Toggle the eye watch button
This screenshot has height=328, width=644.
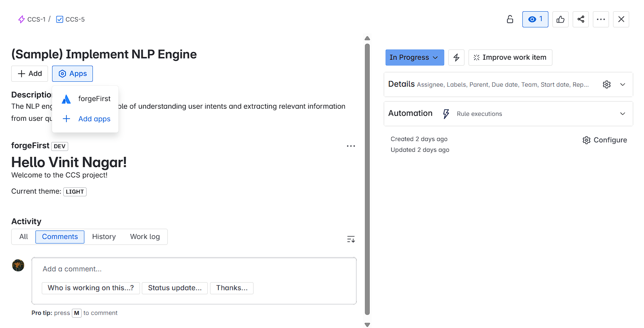tap(535, 19)
